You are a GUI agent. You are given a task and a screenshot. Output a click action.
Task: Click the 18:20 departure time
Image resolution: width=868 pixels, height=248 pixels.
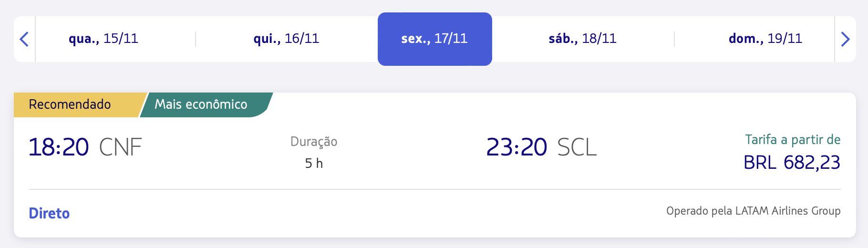tap(59, 147)
